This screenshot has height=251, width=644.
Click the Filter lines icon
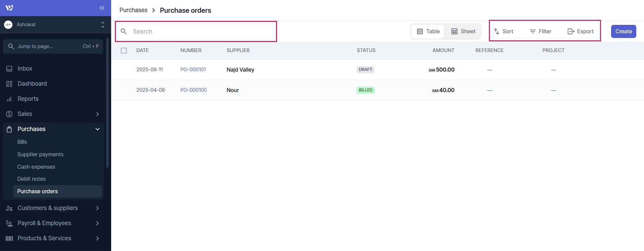533,31
